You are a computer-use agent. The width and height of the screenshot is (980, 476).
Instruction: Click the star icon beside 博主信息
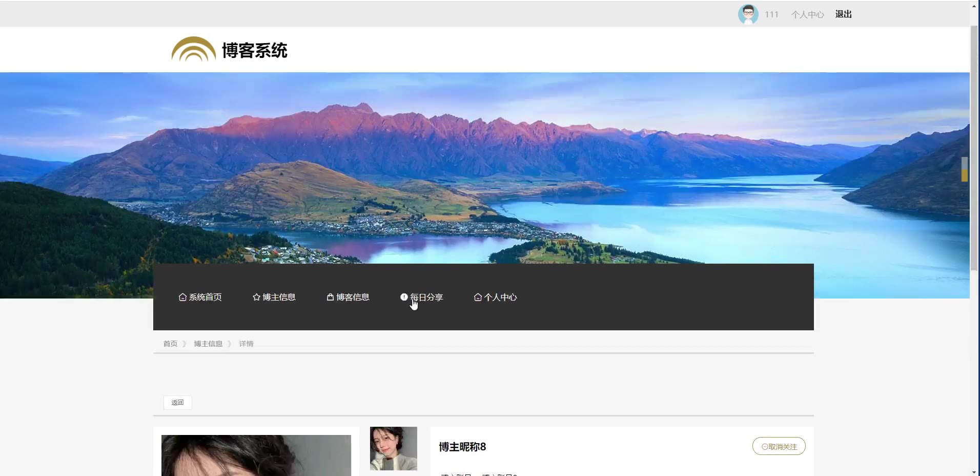click(x=256, y=297)
